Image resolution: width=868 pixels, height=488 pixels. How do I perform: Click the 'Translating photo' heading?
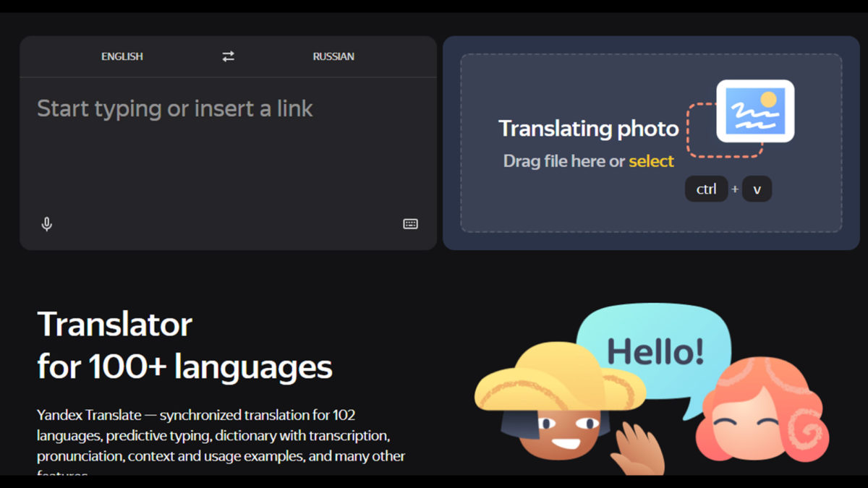[x=589, y=129]
